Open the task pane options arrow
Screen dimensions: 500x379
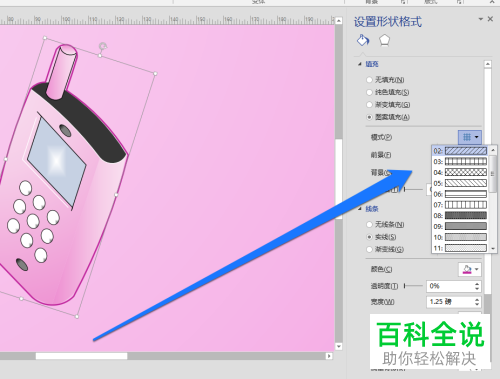coord(480,19)
